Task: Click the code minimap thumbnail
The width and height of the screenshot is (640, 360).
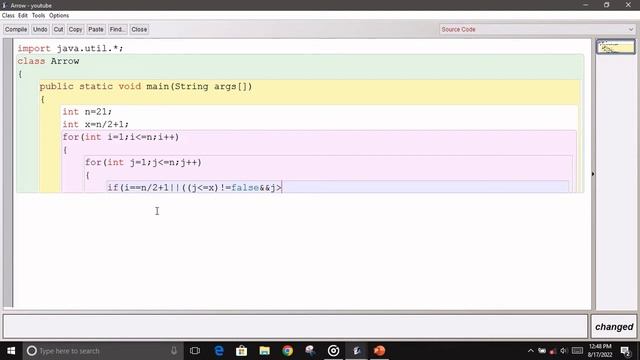Action: tap(616, 47)
